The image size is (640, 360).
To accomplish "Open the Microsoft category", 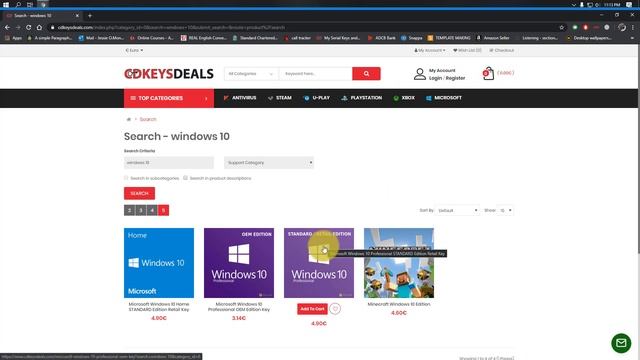I will 444,98.
